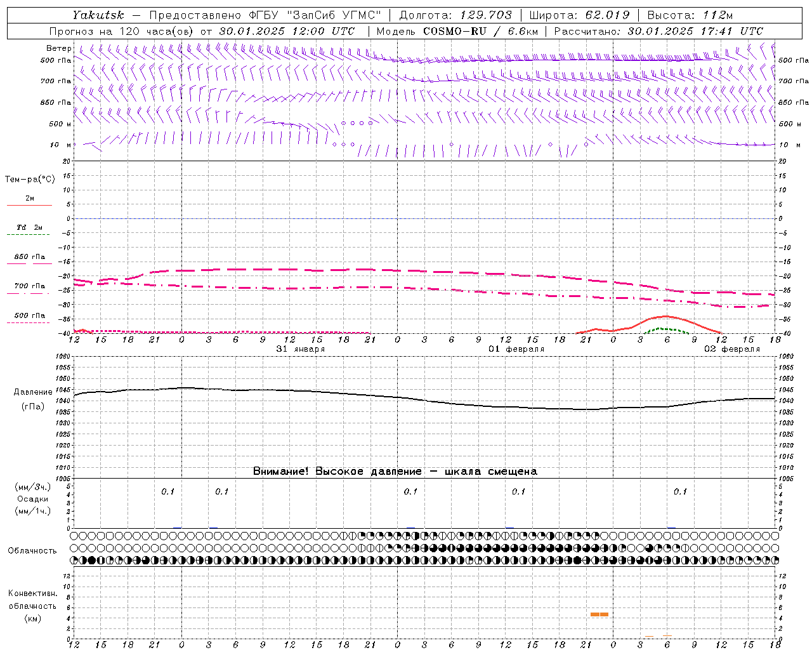Screen dimensions: 812x650
Task: Click the "10 м" wind level label on left axis
Action: click(x=60, y=145)
